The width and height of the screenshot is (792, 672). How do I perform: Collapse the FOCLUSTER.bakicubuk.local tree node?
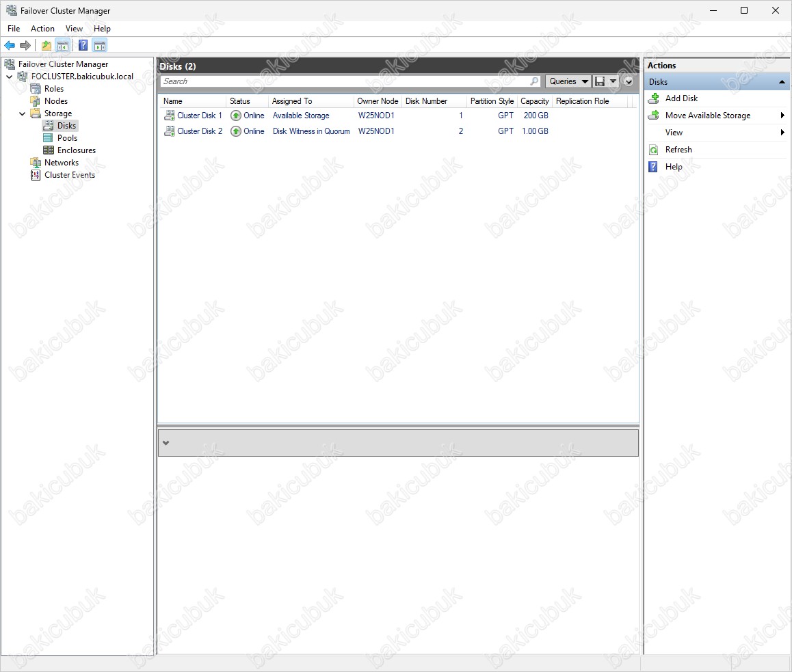[x=10, y=77]
